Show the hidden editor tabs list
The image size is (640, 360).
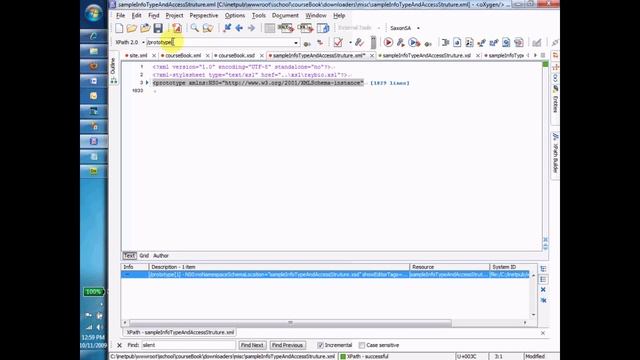click(x=542, y=55)
